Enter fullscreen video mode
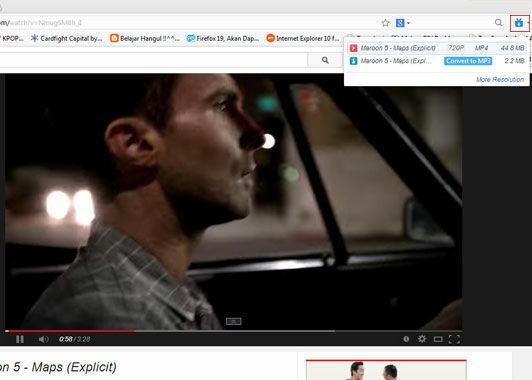This screenshot has height=380, width=532. [454, 339]
